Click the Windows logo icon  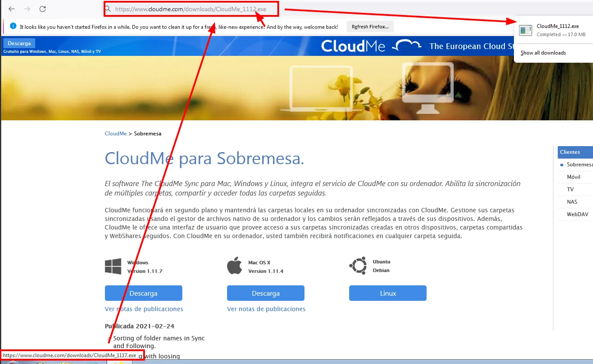113,266
